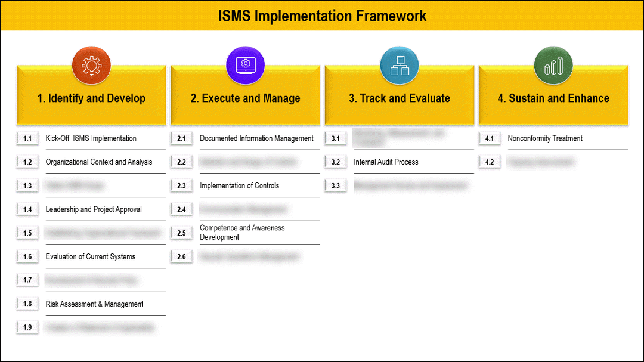Click the green bar chart icon
The height and width of the screenshot is (362, 644).
point(553,66)
